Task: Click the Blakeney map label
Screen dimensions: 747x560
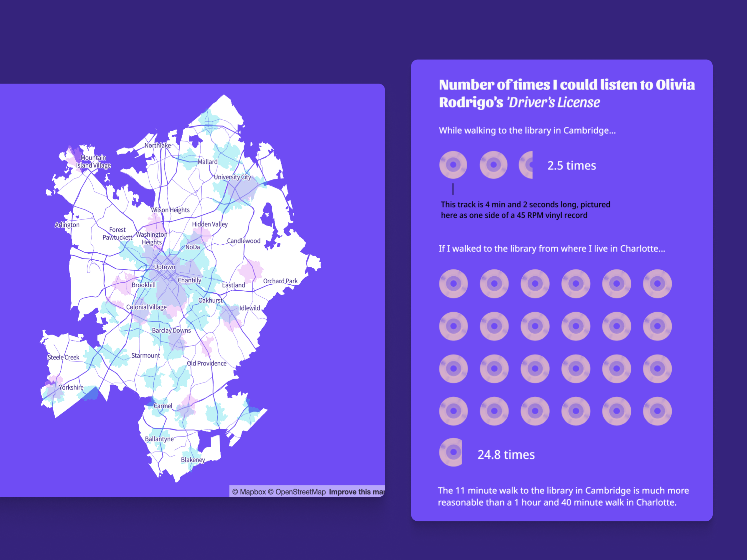Action: click(193, 460)
